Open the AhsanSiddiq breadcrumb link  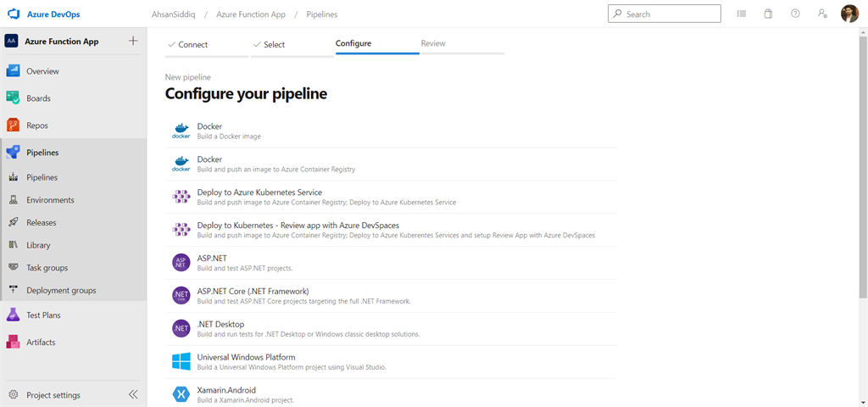[x=173, y=14]
